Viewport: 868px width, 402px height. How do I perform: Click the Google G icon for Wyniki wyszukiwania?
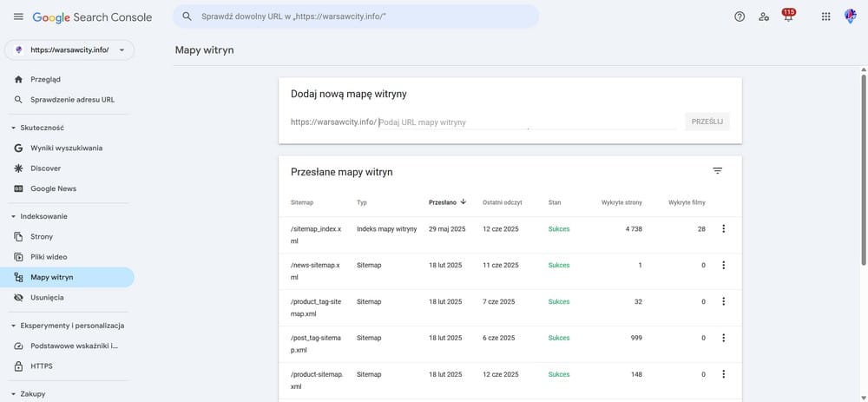pos(19,148)
